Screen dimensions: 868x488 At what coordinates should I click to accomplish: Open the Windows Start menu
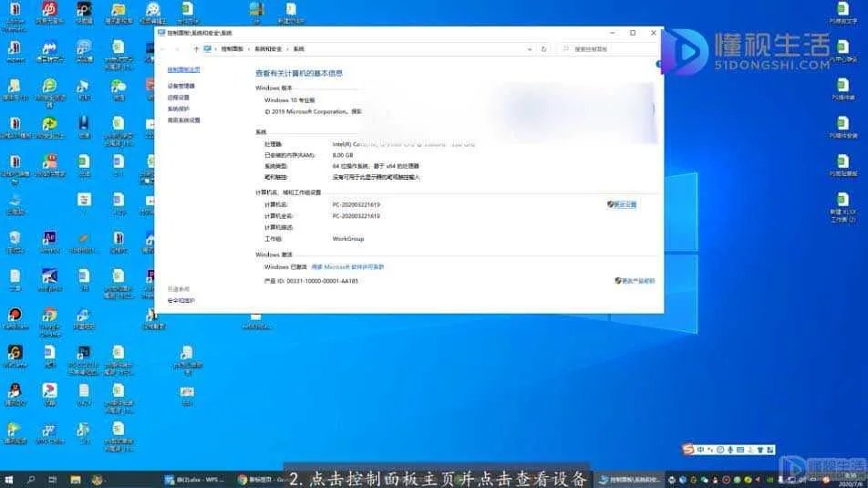point(9,480)
